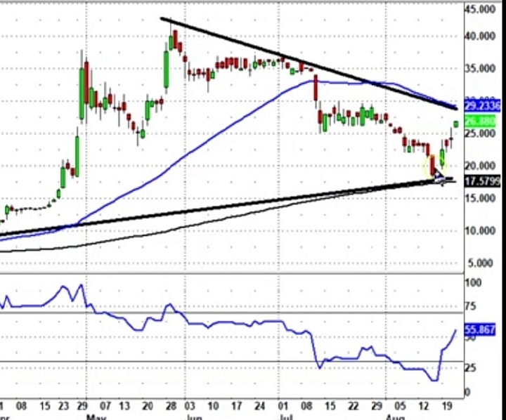This screenshot has height=420, width=506.
Task: Click the yellow-circled red candle at support
Action: [x=433, y=165]
